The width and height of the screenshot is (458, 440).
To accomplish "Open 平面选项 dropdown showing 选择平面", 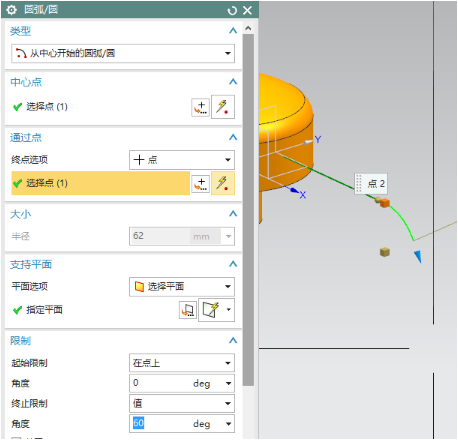I will (x=182, y=287).
